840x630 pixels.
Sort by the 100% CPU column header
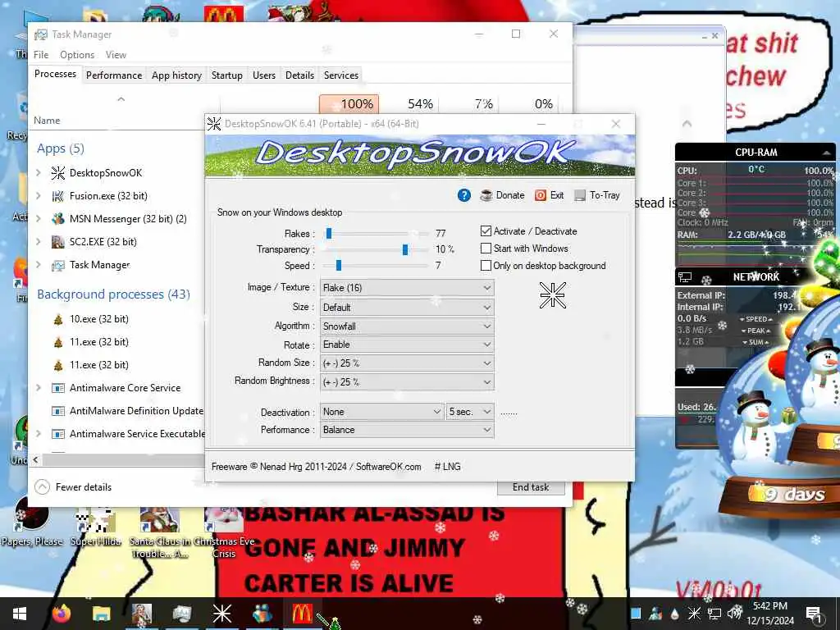click(349, 104)
